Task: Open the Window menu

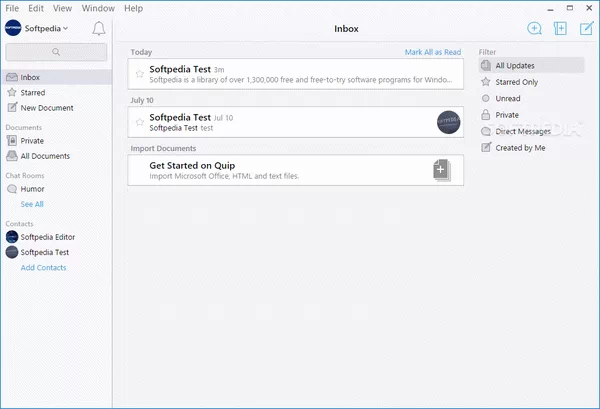Action: pos(97,8)
